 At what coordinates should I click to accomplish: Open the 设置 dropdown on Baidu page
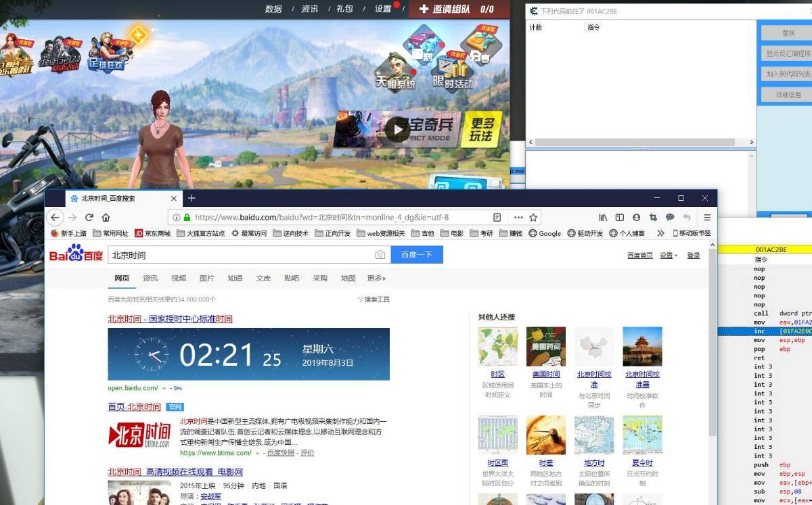(x=669, y=256)
